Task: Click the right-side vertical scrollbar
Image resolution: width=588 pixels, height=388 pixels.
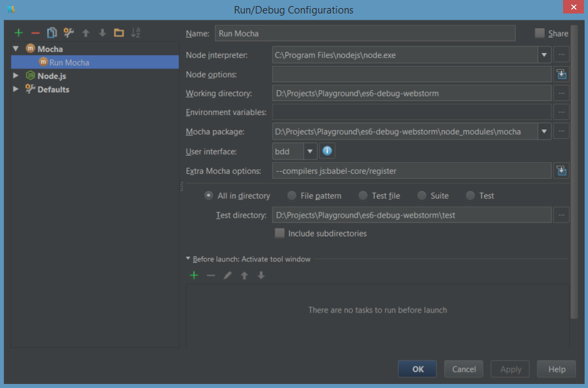Action: pyautogui.click(x=574, y=172)
